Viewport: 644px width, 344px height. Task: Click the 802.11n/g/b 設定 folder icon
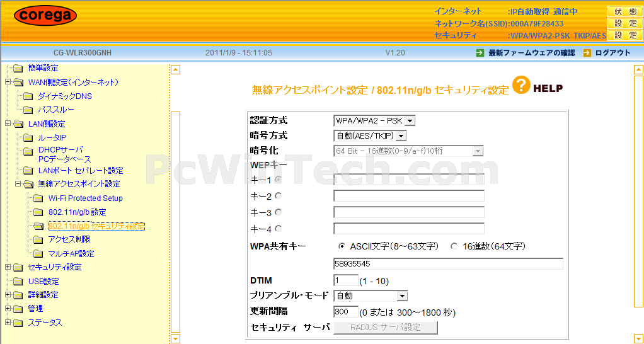(38, 212)
